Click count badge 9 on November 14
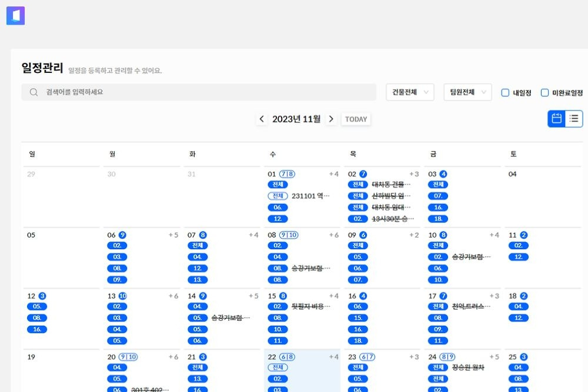 [202, 296]
